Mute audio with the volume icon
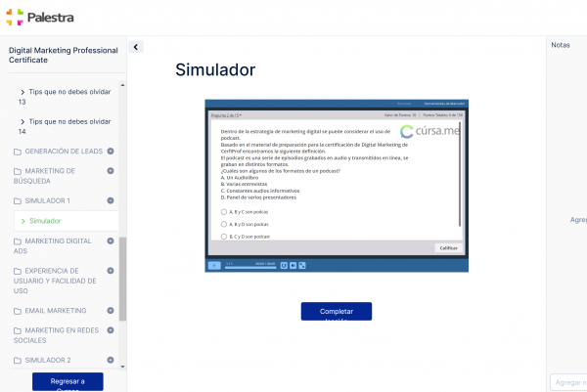Image resolution: width=587 pixels, height=392 pixels. pos(293,265)
